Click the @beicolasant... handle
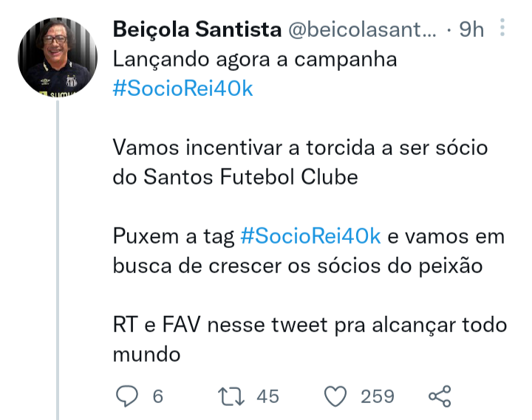 pyautogui.click(x=362, y=30)
